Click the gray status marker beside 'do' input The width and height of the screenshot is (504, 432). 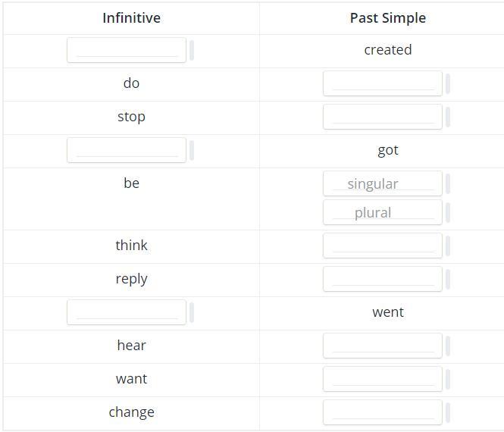(448, 83)
